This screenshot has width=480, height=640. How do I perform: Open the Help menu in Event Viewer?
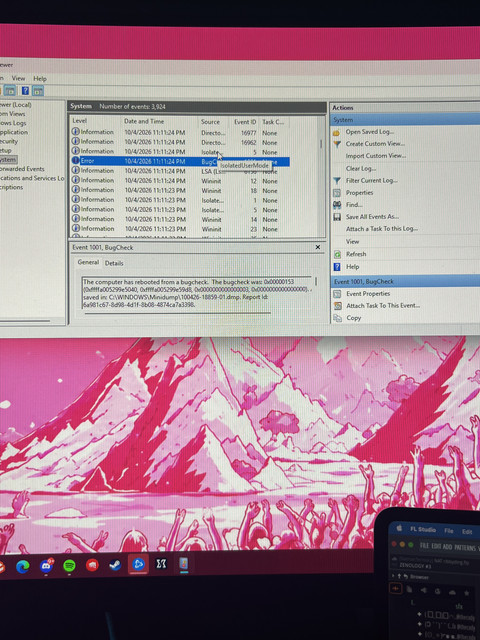pyautogui.click(x=40, y=78)
